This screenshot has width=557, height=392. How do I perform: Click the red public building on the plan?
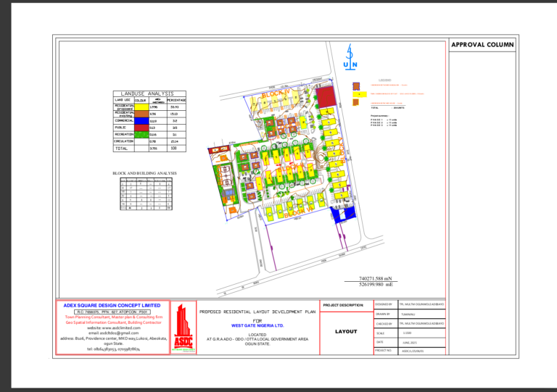click(327, 96)
